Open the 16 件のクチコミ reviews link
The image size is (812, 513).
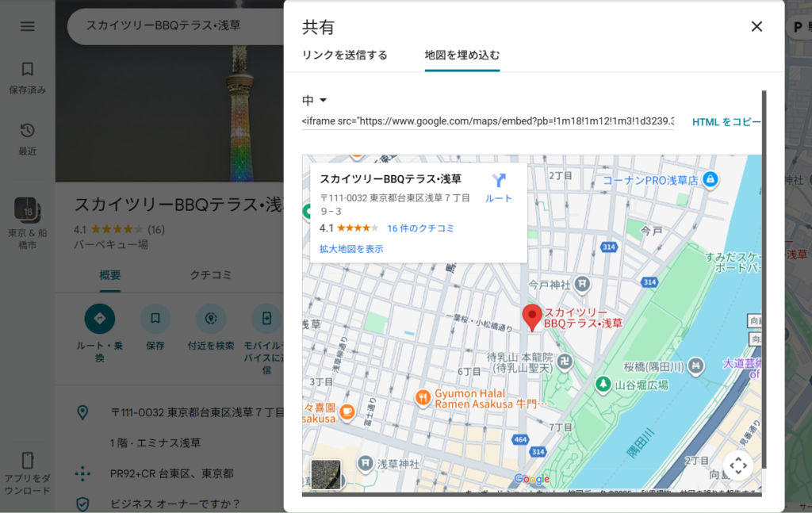[x=420, y=228]
